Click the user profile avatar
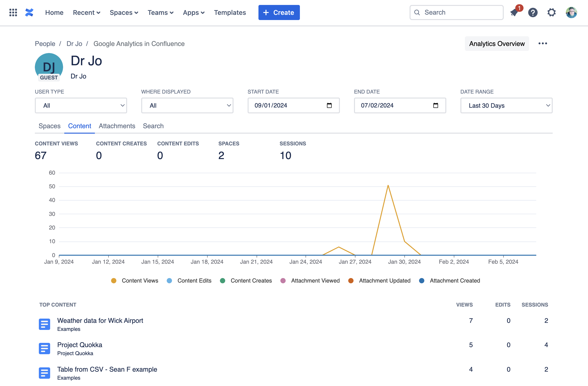Screen dimensions: 588x386 click(571, 12)
